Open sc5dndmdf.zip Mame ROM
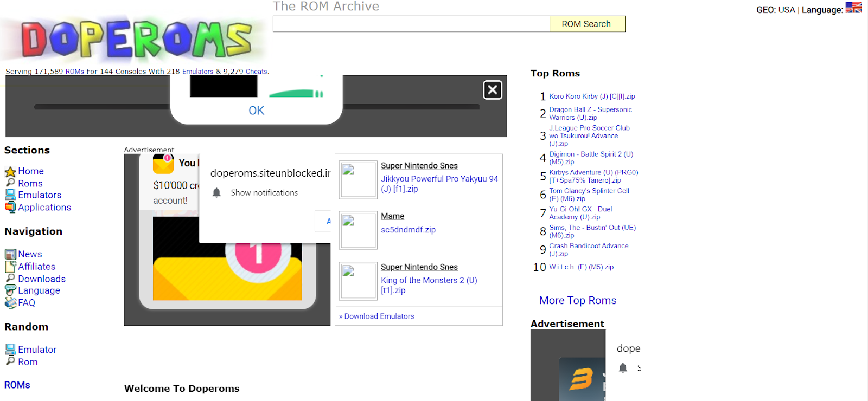 tap(408, 230)
